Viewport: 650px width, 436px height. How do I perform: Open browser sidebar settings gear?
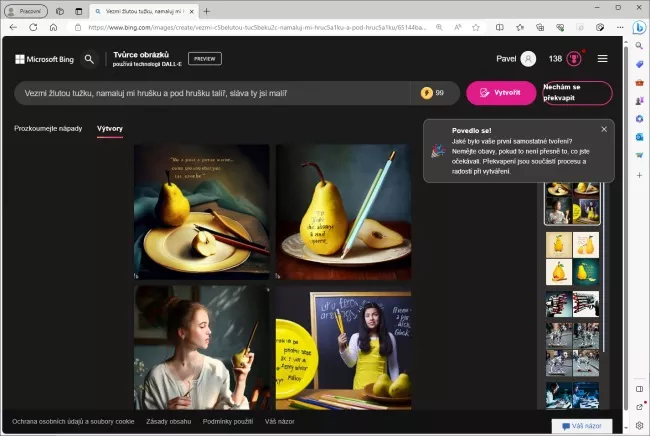[x=638, y=425]
